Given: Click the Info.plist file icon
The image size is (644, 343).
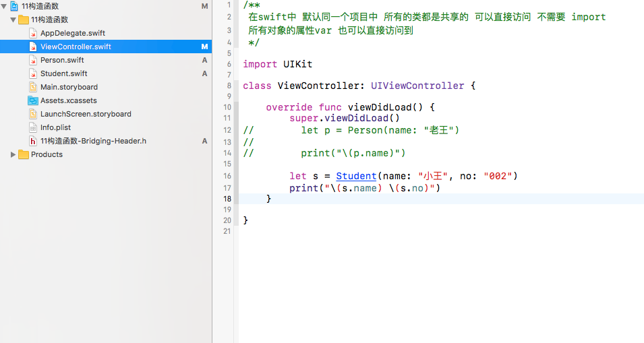Looking at the screenshot, I should (x=33, y=127).
